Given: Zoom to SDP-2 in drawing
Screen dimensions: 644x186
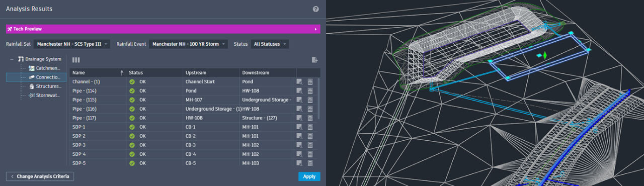Looking at the screenshot, I should click(x=300, y=136).
